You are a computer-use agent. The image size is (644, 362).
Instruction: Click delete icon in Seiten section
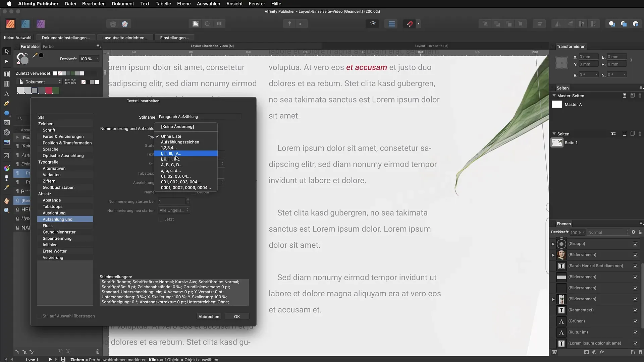coord(640,134)
